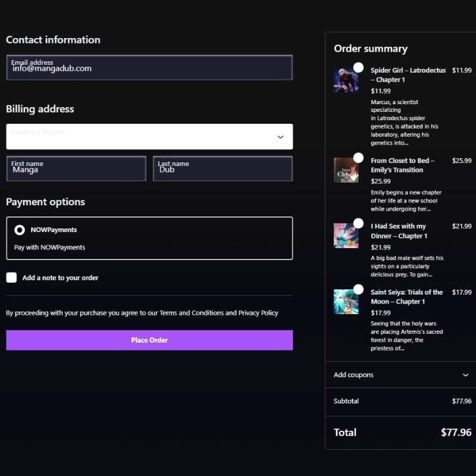Expand the Add coupons section
The width and height of the screenshot is (476, 476).
(400, 375)
